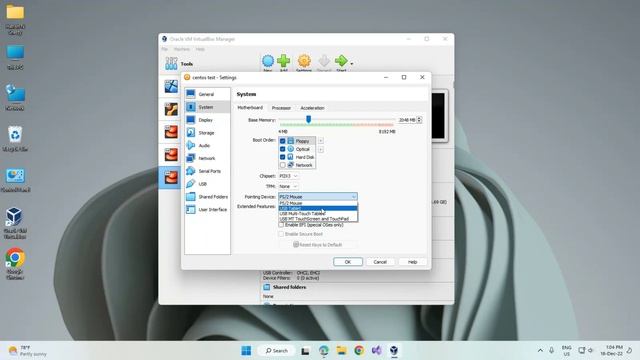This screenshot has width=640, height=360.
Task: Open File menu in VirtualBox Manager
Action: coord(164,49)
